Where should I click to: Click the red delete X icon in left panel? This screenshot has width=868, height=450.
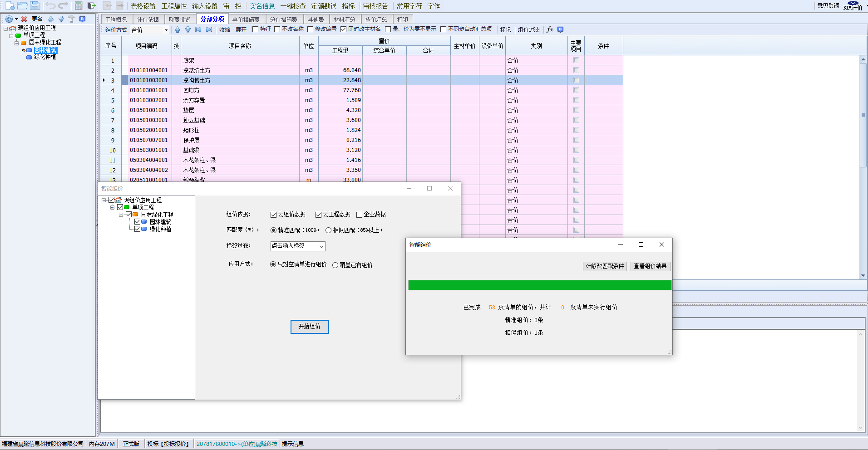tap(24, 19)
